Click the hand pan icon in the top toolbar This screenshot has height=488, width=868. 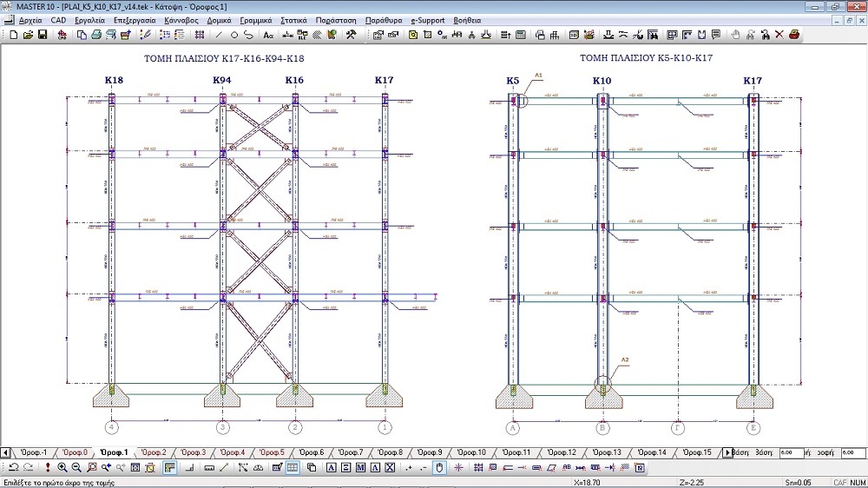735,35
